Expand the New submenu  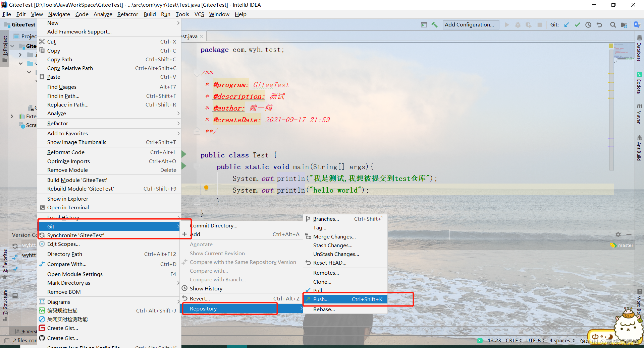[x=109, y=23]
